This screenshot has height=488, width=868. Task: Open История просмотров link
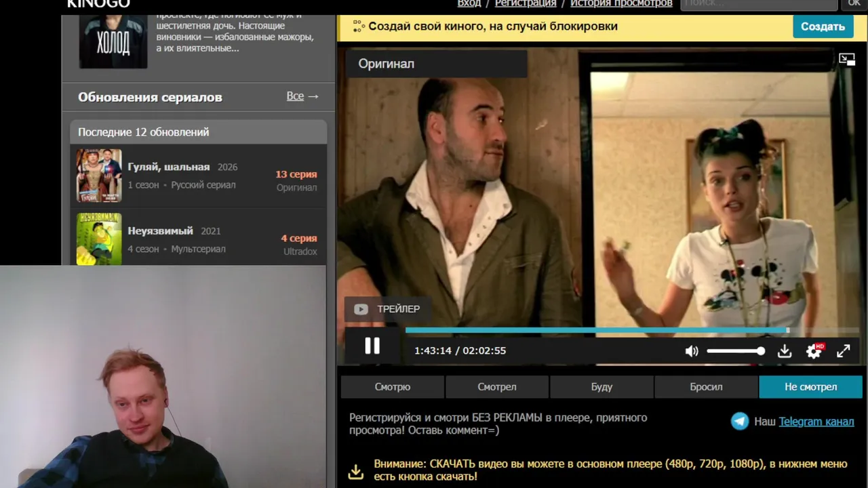coord(621,3)
